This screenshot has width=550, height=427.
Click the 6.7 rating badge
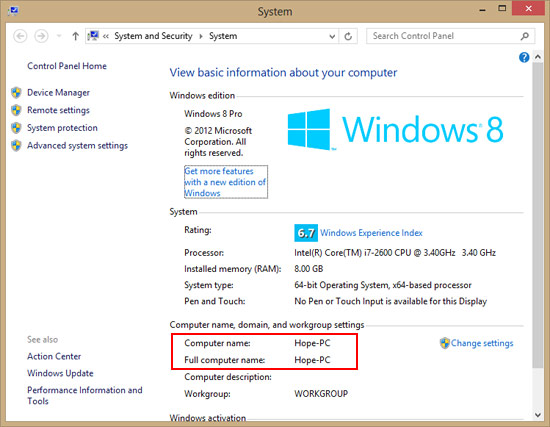click(306, 233)
